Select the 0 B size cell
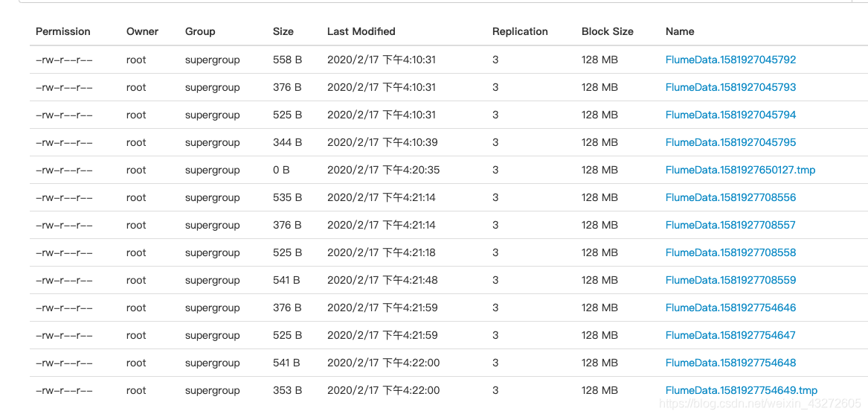The width and height of the screenshot is (868, 417). pyautogui.click(x=281, y=171)
